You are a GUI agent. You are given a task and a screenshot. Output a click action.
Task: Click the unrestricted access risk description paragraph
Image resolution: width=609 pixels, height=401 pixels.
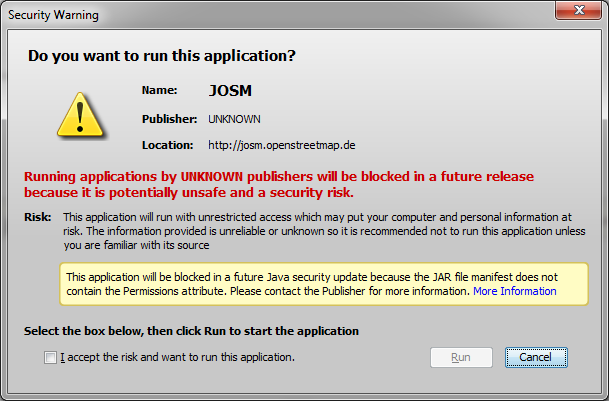pyautogui.click(x=324, y=231)
